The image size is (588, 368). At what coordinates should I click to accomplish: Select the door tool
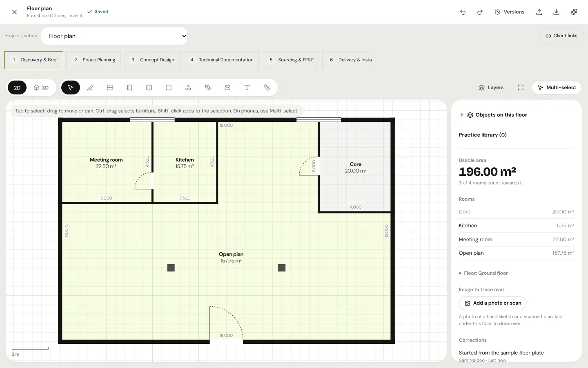click(129, 88)
